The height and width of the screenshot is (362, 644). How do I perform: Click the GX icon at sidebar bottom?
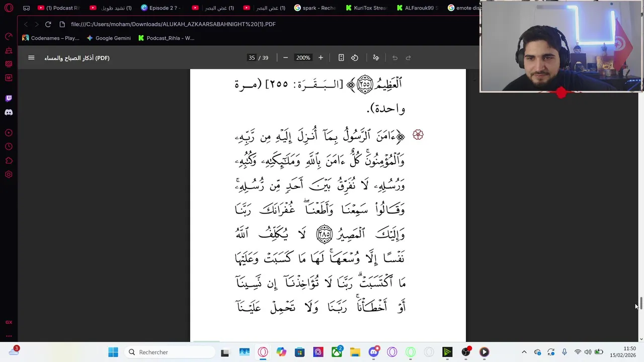click(x=9, y=322)
